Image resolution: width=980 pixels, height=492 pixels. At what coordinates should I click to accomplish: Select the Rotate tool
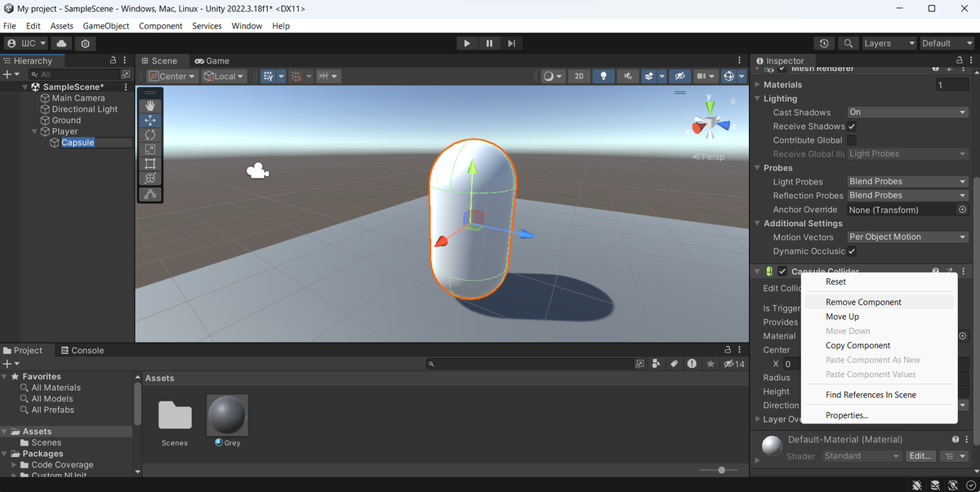pos(150,135)
